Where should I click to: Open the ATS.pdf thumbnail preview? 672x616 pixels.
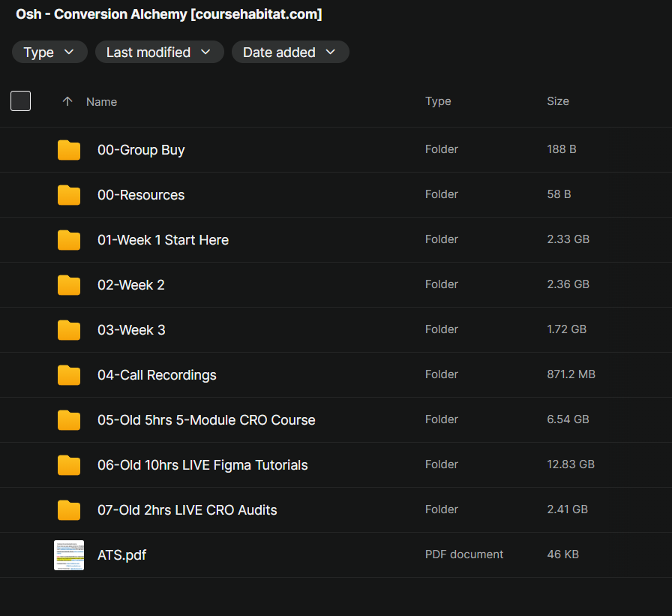tap(68, 555)
